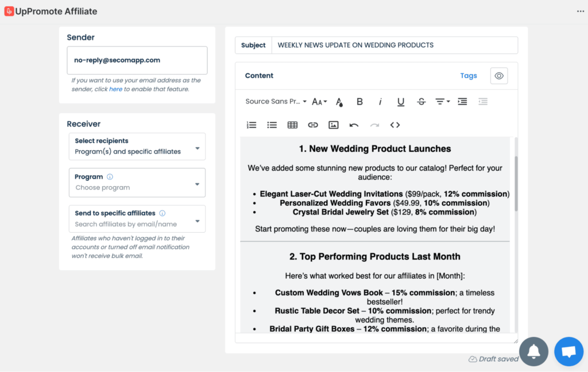Apply strikethrough formatting
This screenshot has height=372, width=588.
pos(421,102)
